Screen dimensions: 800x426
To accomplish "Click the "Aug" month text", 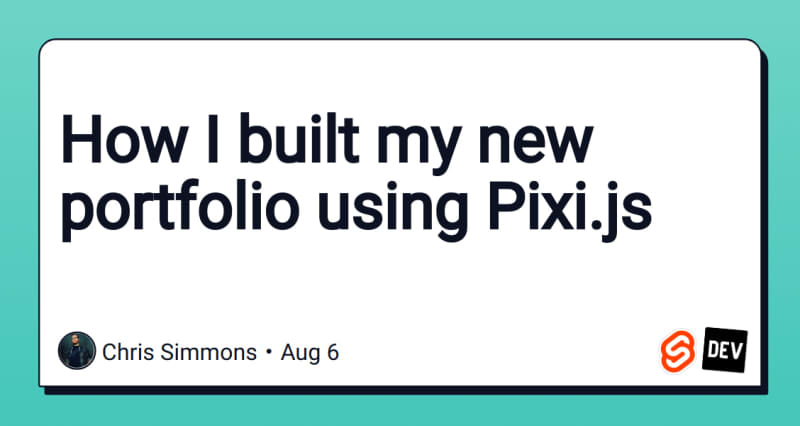I will (302, 352).
